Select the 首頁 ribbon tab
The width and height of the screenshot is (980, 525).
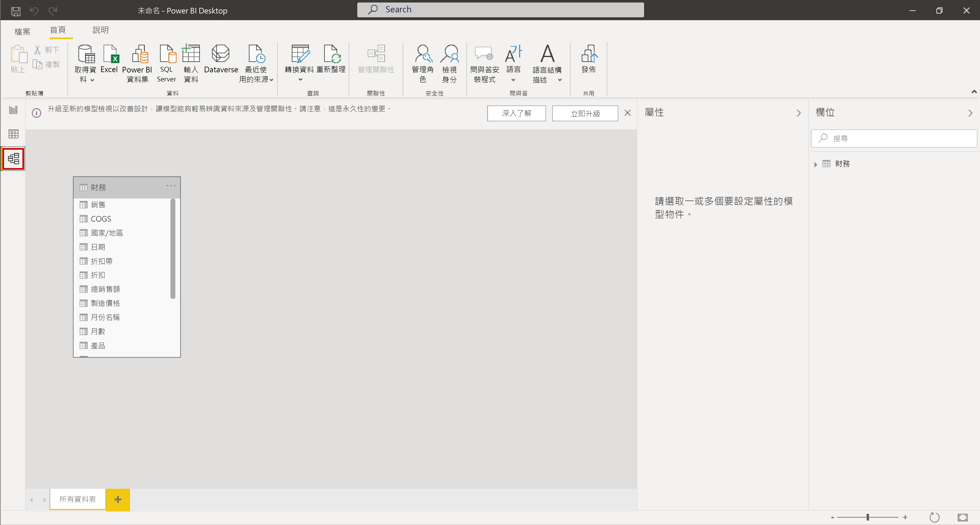(58, 30)
